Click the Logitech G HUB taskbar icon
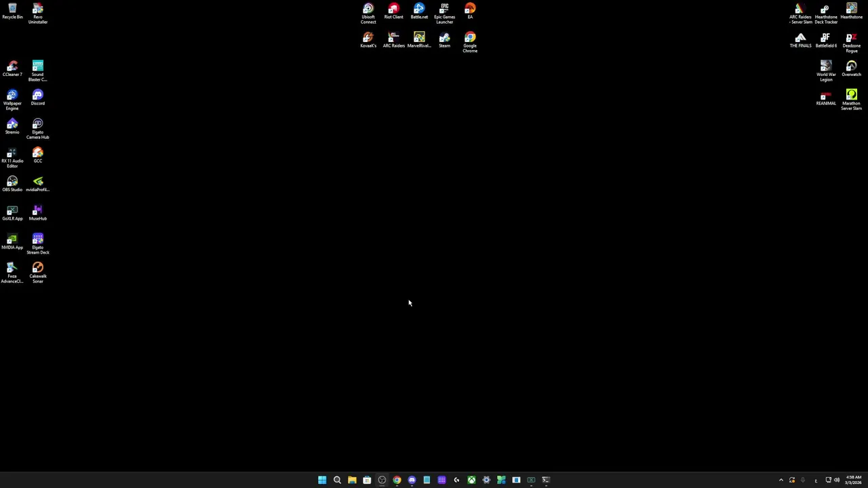Screen dimensions: 868x488 tap(456, 480)
